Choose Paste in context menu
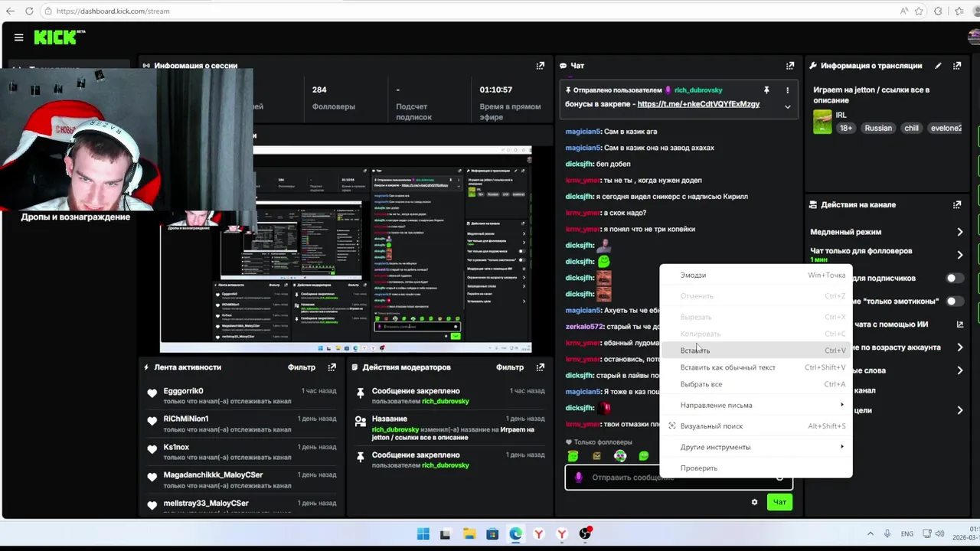 point(756,350)
